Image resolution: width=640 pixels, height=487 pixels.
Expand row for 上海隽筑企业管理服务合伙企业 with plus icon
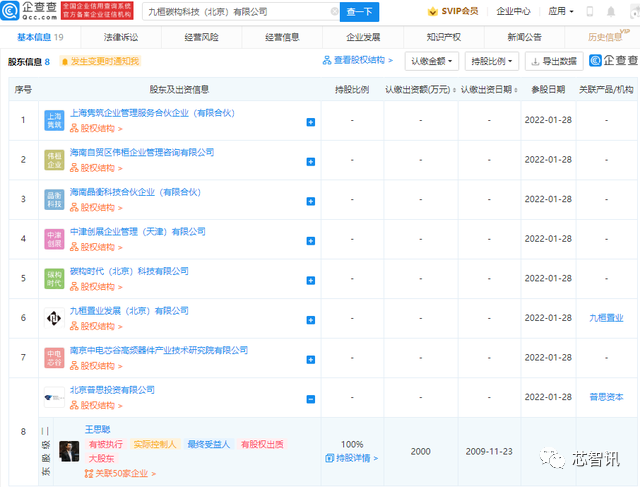click(x=311, y=122)
